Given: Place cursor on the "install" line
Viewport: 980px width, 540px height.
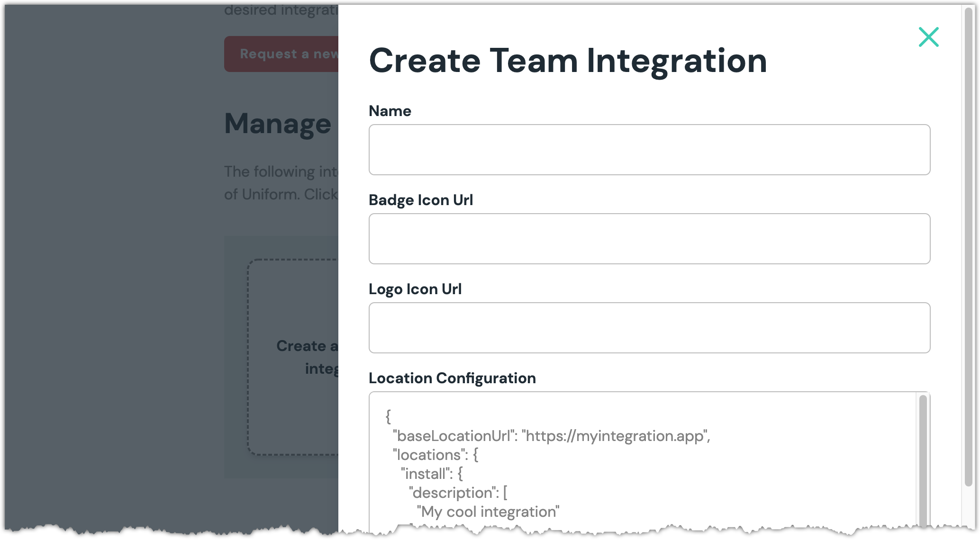Looking at the screenshot, I should coord(431,474).
